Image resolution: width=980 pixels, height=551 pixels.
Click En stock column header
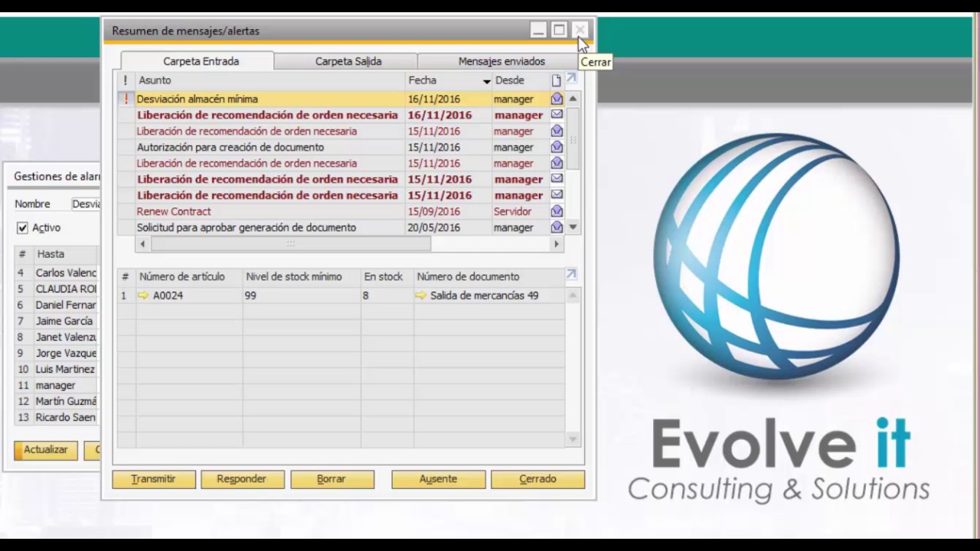click(387, 277)
